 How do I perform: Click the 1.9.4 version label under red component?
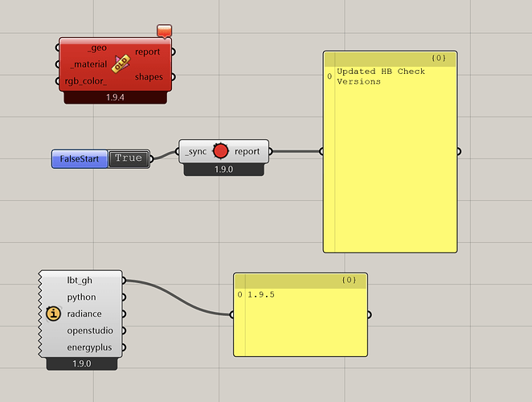coord(113,97)
